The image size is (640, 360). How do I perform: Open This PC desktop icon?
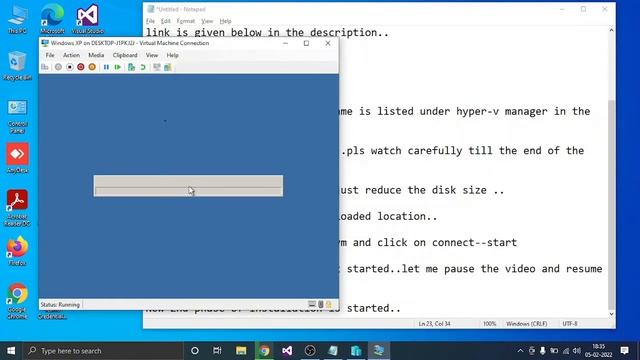click(x=17, y=19)
